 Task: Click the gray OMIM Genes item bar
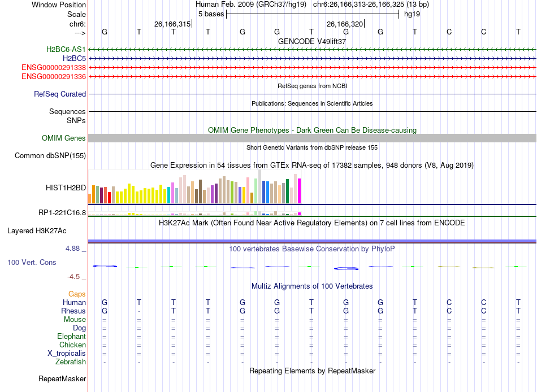(312, 138)
